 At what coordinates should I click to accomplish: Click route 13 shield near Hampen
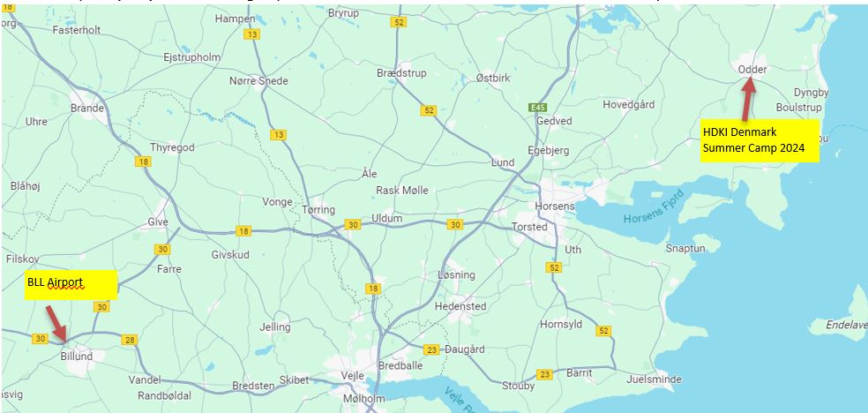click(x=252, y=34)
